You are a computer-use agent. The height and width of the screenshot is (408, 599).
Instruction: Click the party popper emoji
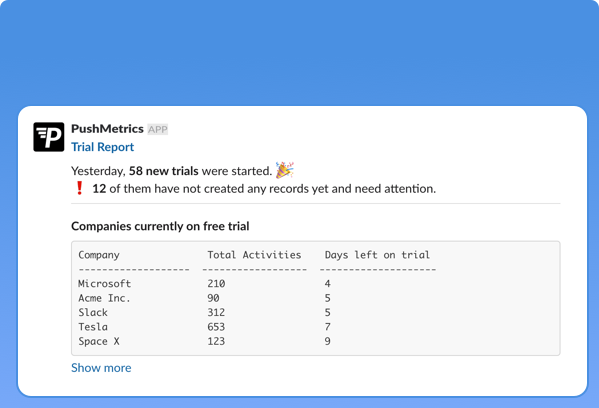(285, 170)
